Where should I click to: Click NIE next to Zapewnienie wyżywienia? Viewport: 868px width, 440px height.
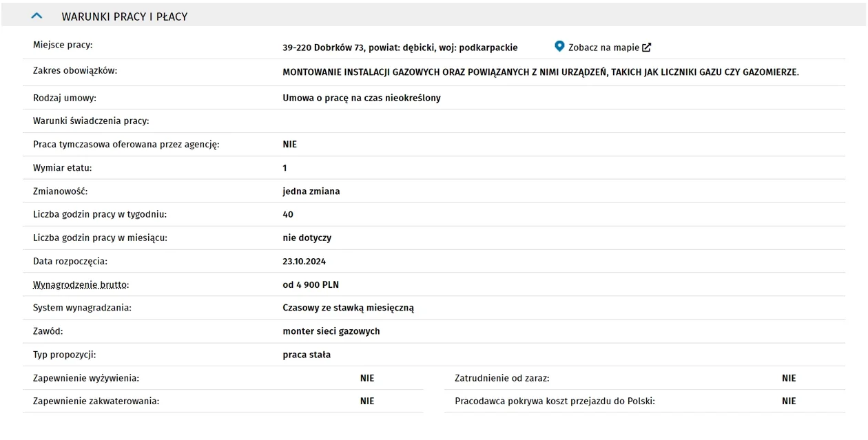pyautogui.click(x=367, y=378)
